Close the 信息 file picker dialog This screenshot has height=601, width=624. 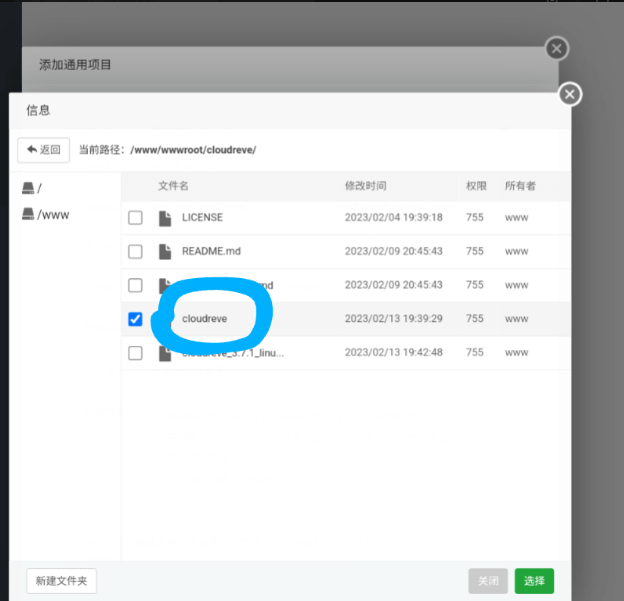[569, 94]
